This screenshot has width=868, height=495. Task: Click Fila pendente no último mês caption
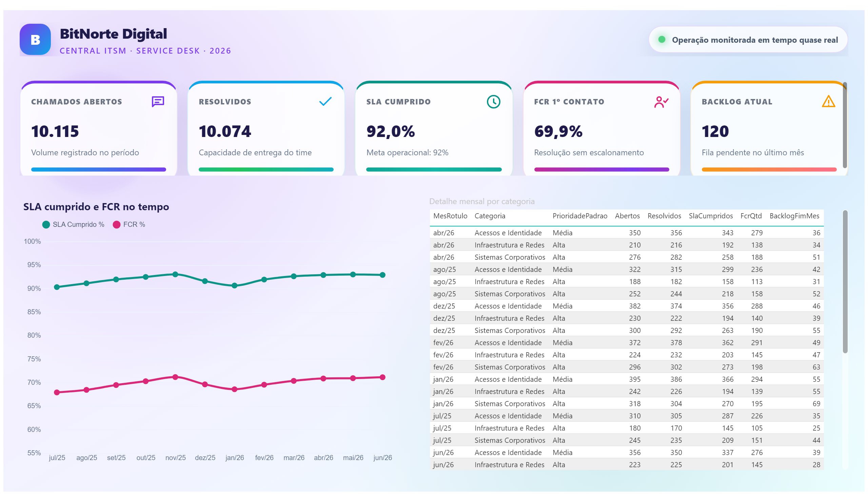(752, 152)
